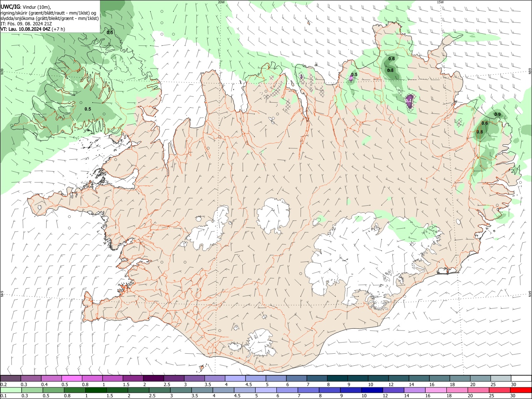Click the sleet legend swatch between 1.5 and 2

[133, 379]
